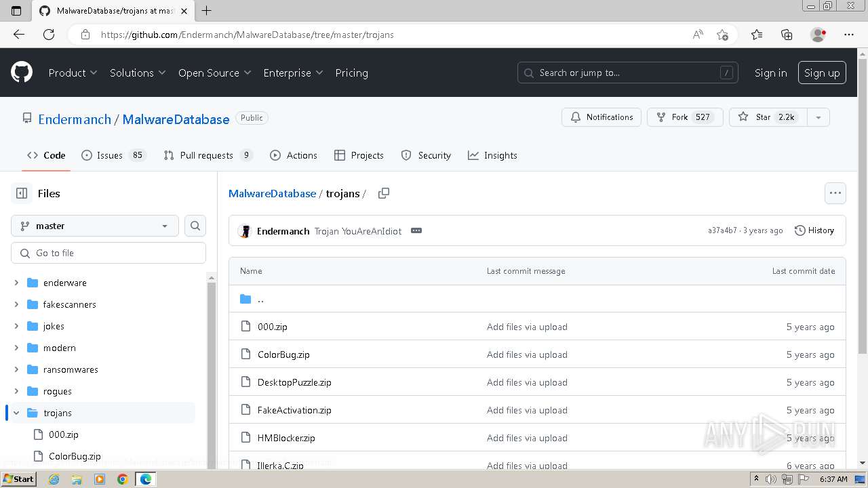This screenshot has width=868, height=488.
Task: Open Endermanch avatar in commit row
Action: tap(245, 231)
